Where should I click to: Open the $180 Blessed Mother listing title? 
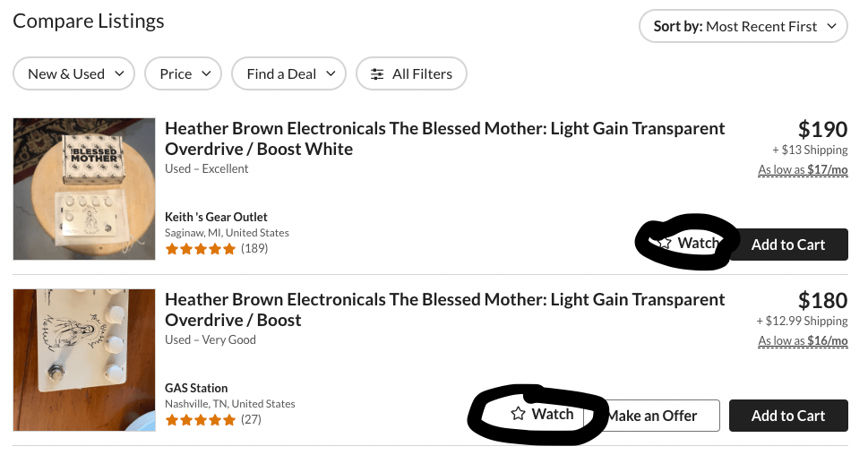pyautogui.click(x=444, y=309)
